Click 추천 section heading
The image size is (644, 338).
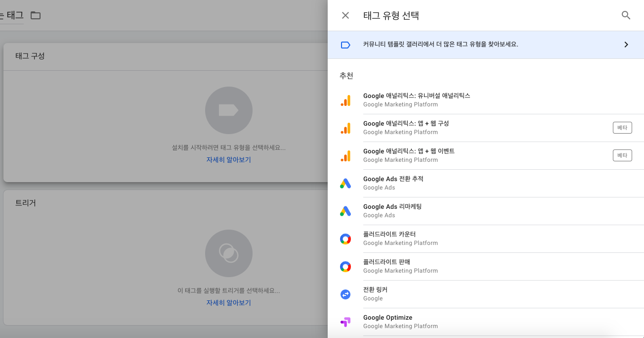[346, 76]
